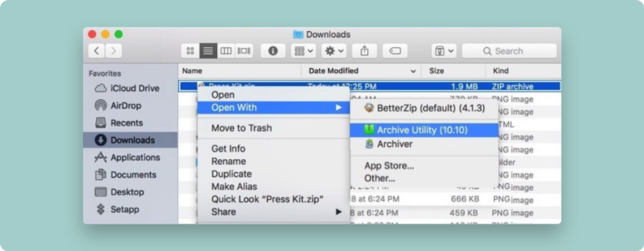Sort by Date Modified column header
The width and height of the screenshot is (644, 251).
(333, 71)
